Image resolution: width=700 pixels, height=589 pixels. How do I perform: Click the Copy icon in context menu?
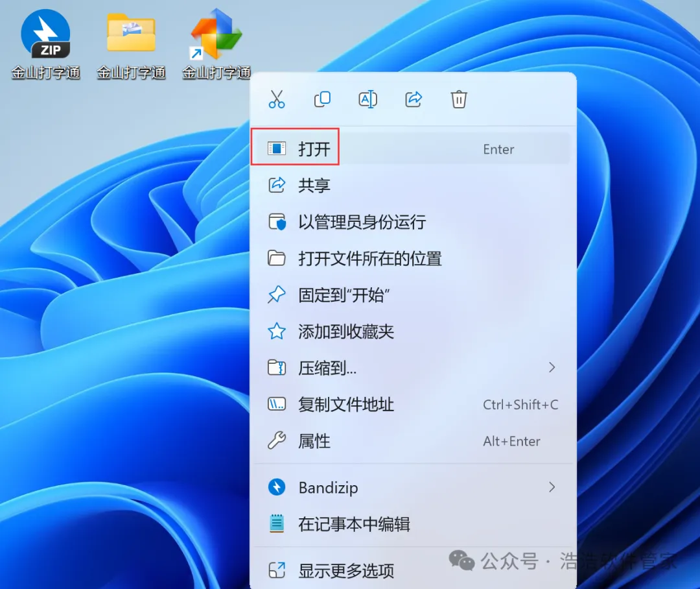[322, 99]
